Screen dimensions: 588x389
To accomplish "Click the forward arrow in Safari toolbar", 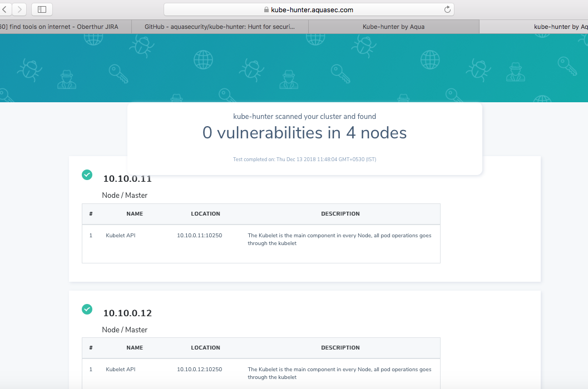I will click(20, 9).
